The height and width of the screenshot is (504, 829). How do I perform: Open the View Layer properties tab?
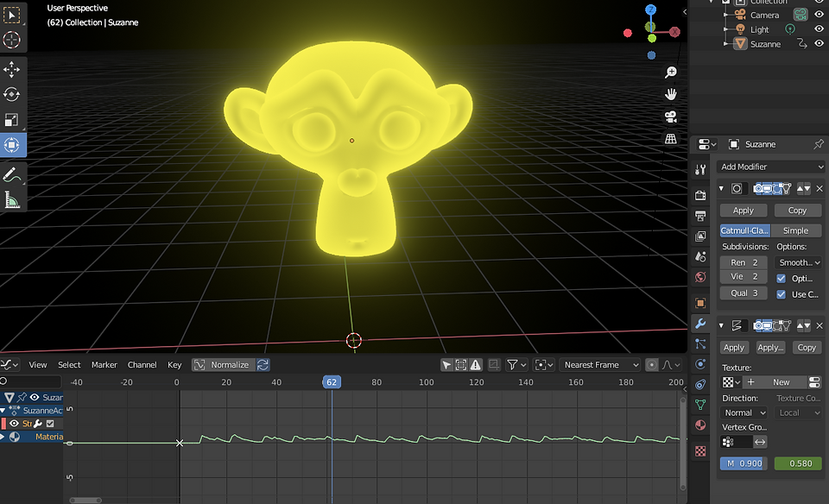(x=700, y=236)
